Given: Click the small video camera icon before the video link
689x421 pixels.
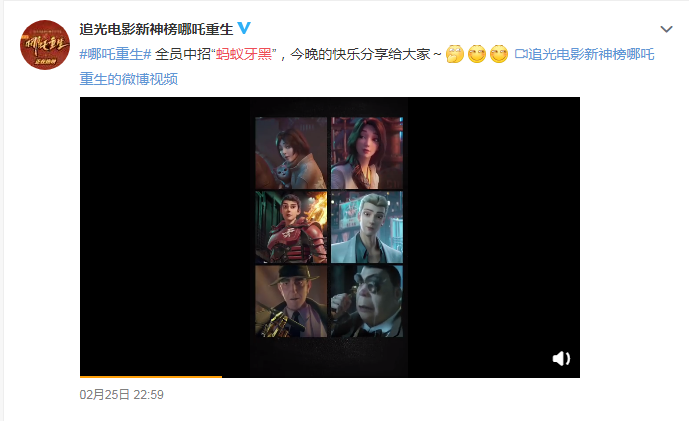Looking at the screenshot, I should pos(521,54).
